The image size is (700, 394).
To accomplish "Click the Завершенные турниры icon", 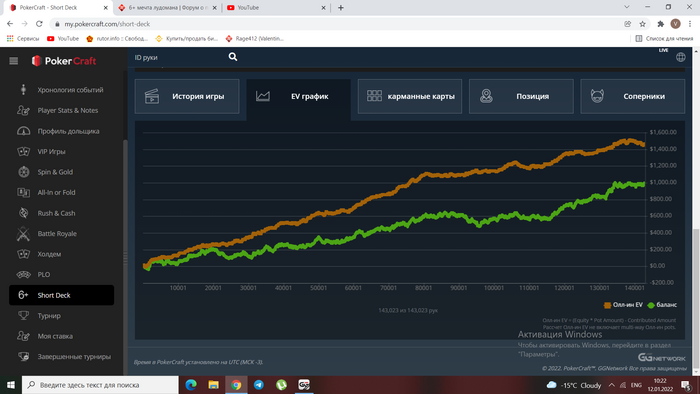I will pyautogui.click(x=23, y=357).
